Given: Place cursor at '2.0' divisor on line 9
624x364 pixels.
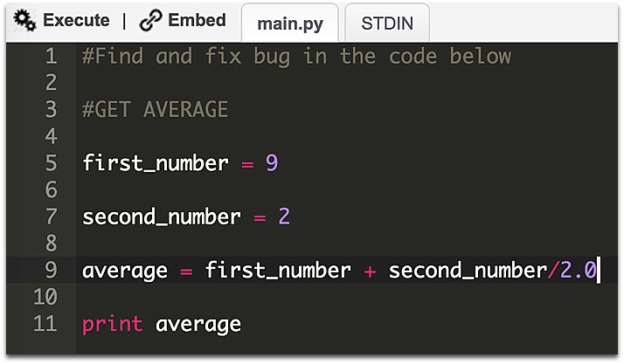Looking at the screenshot, I should coord(579,271).
